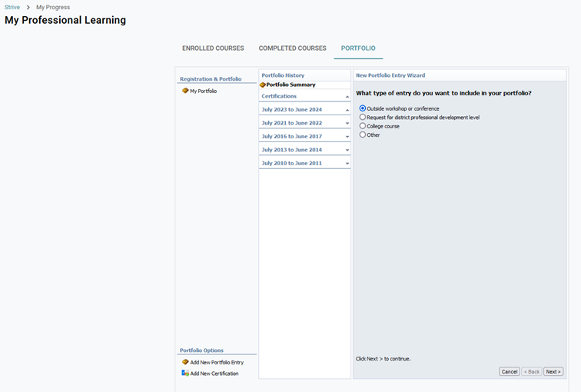
Task: Collapse the Certifications section arrow
Action: click(347, 97)
